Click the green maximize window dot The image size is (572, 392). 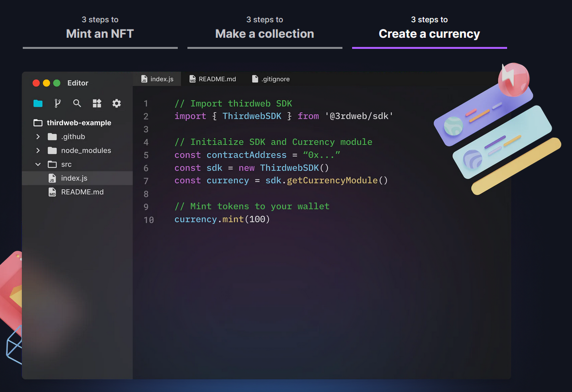[x=57, y=83]
